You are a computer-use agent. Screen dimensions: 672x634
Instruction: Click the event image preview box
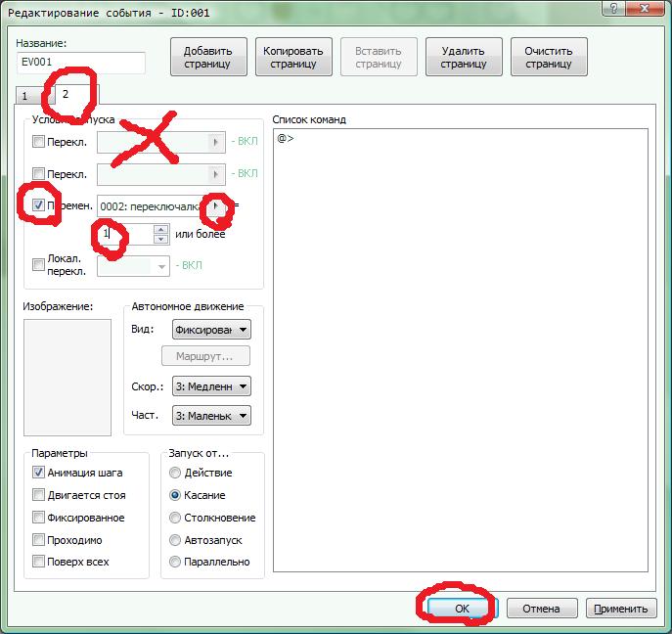coord(67,377)
